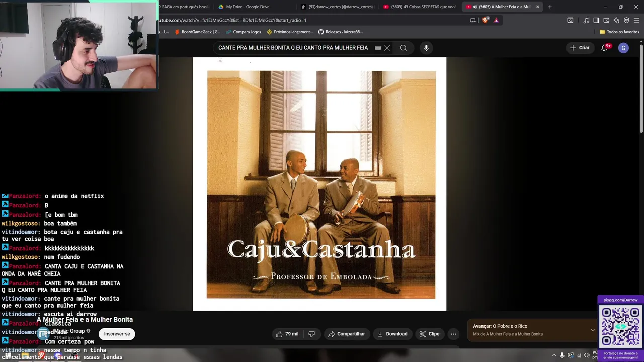
Task: Switch to the SAGA em português tab
Action: 184,7
